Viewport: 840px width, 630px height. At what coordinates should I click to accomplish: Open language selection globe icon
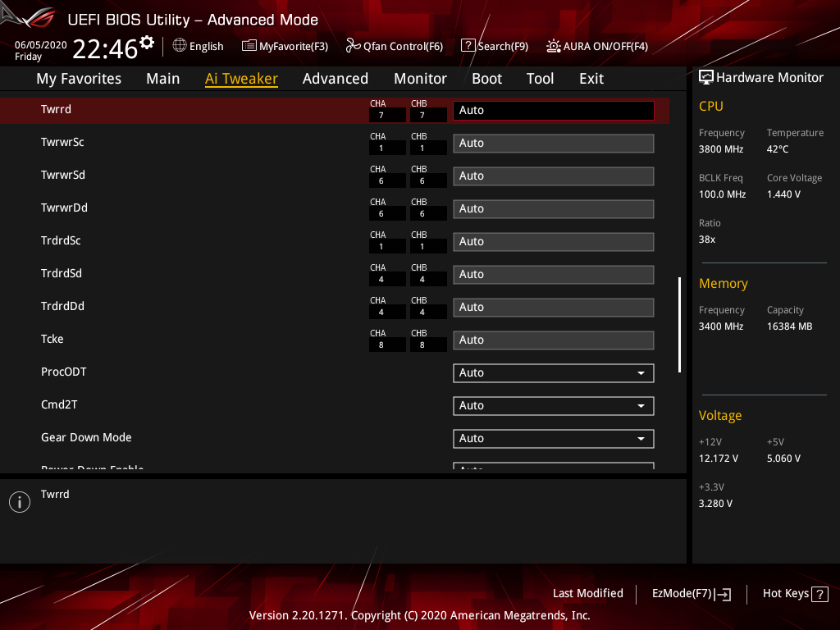pyautogui.click(x=180, y=46)
